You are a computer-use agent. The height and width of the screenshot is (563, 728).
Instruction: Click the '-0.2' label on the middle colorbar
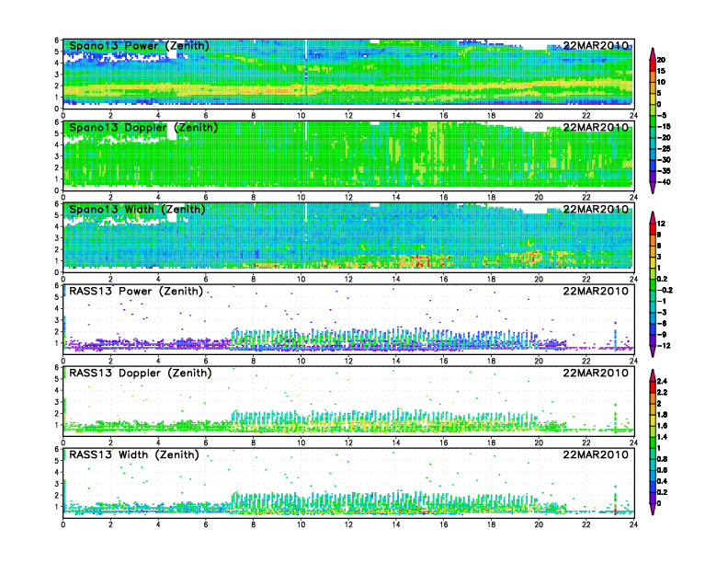(665, 290)
